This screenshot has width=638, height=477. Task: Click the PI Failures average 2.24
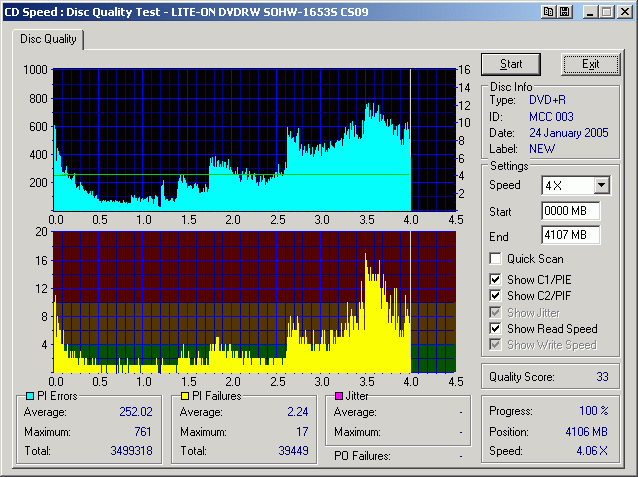point(298,412)
